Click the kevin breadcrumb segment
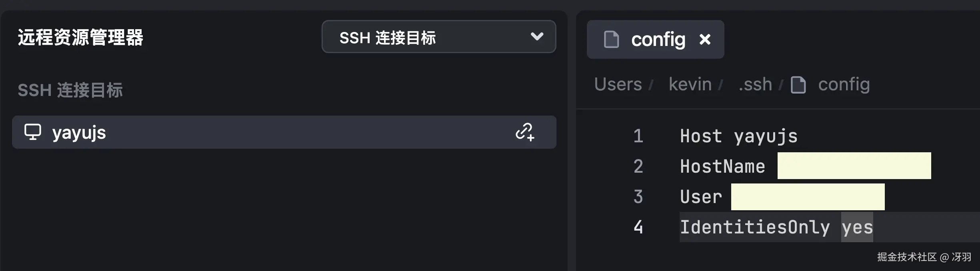The height and width of the screenshot is (271, 980). (x=690, y=84)
